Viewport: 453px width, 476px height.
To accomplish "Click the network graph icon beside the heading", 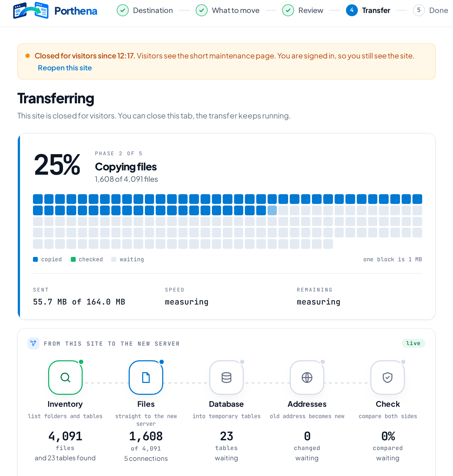I will pos(33,343).
